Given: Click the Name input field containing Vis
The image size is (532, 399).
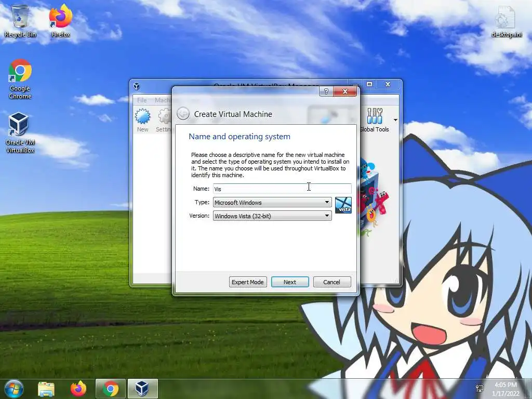Looking at the screenshot, I should [x=282, y=189].
